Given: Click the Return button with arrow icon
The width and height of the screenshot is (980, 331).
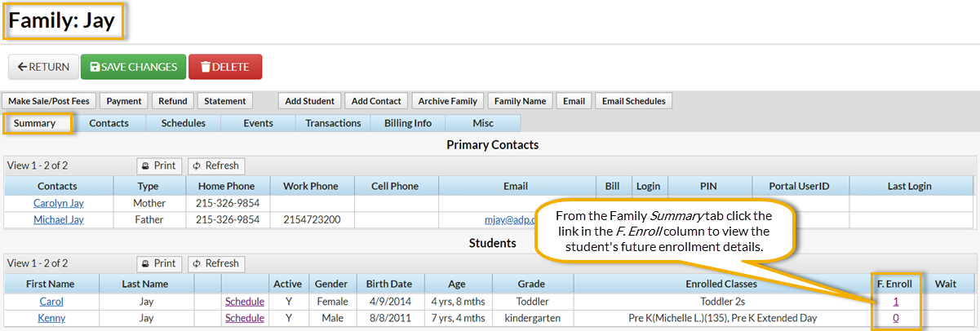Looking at the screenshot, I should (43, 67).
